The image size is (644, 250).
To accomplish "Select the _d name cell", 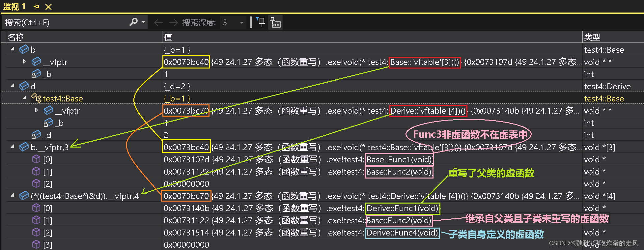I will [x=47, y=135].
